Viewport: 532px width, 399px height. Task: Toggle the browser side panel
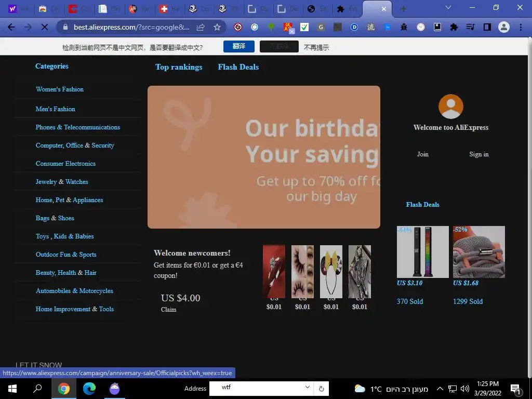487,27
